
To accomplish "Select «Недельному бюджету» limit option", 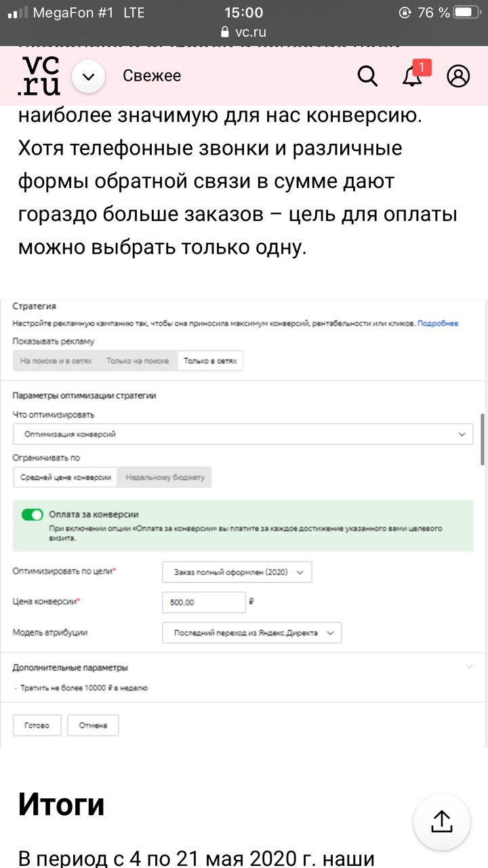I will click(x=165, y=477).
